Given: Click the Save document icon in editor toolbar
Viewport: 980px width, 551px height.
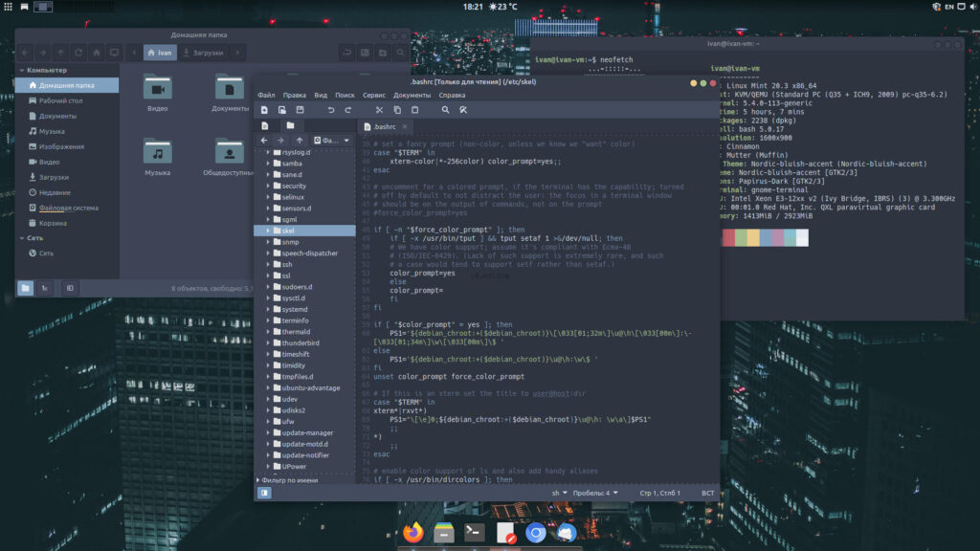Looking at the screenshot, I should tap(300, 110).
